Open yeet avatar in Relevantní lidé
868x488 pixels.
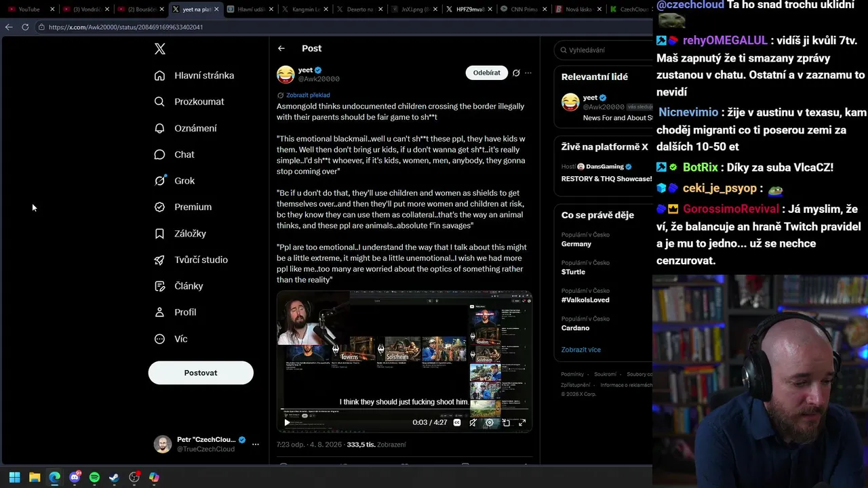coord(570,102)
